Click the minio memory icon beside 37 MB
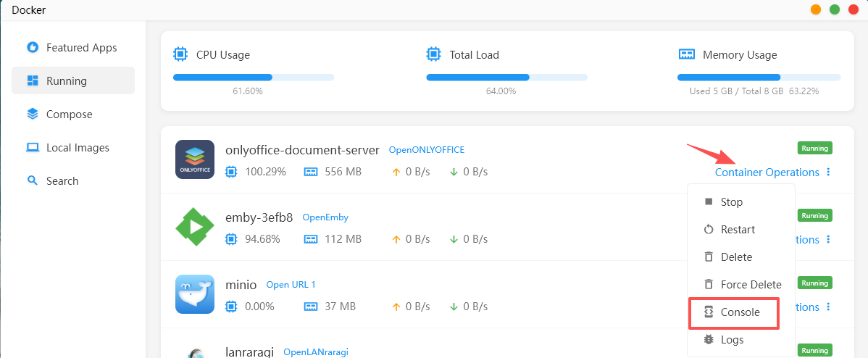868x358 pixels. tap(311, 307)
